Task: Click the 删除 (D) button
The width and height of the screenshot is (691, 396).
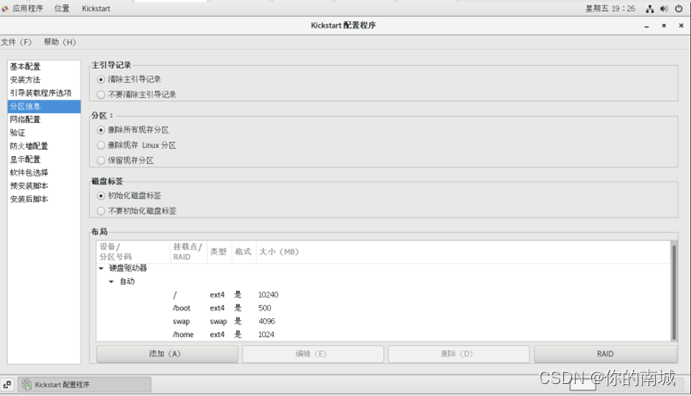Action: 459,354
